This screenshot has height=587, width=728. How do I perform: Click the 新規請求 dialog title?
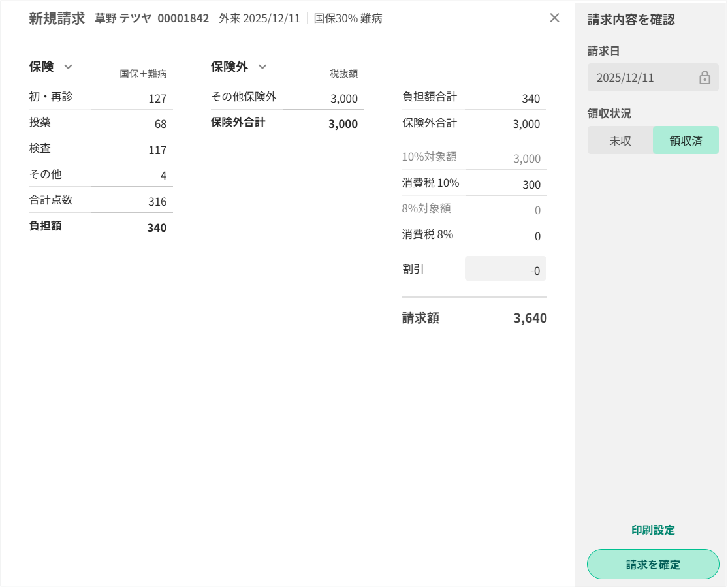57,18
